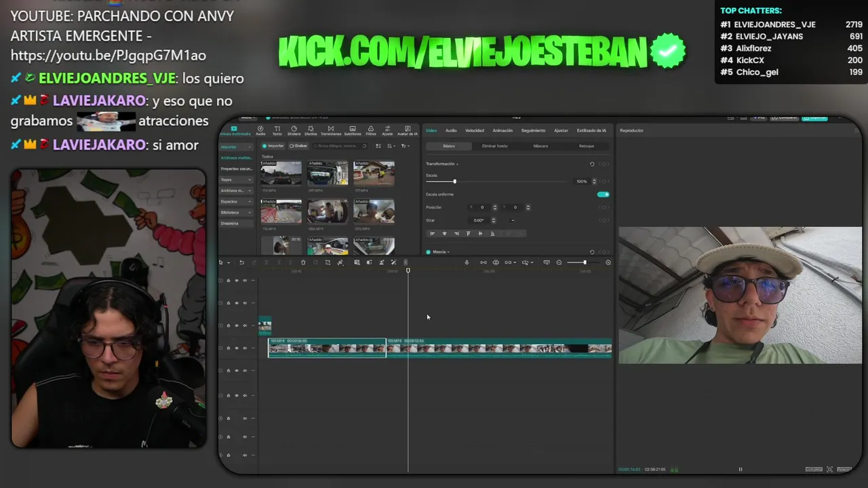Select the Archivos multimedia top icon
Screen dimensions: 868x488
pyautogui.click(x=234, y=130)
